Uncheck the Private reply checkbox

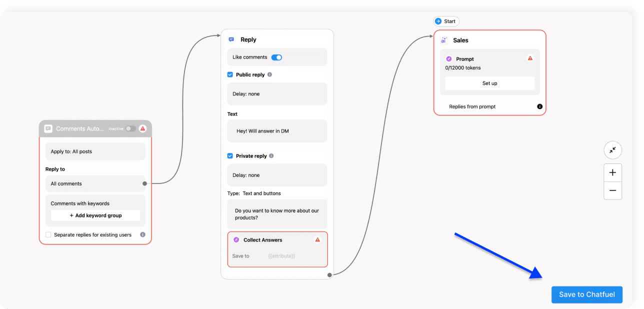(229, 155)
